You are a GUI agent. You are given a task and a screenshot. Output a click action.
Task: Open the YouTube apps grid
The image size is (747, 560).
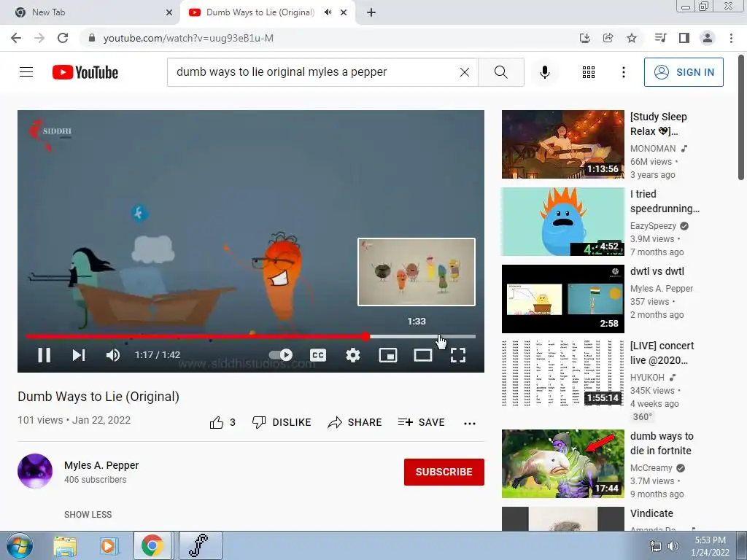589,72
